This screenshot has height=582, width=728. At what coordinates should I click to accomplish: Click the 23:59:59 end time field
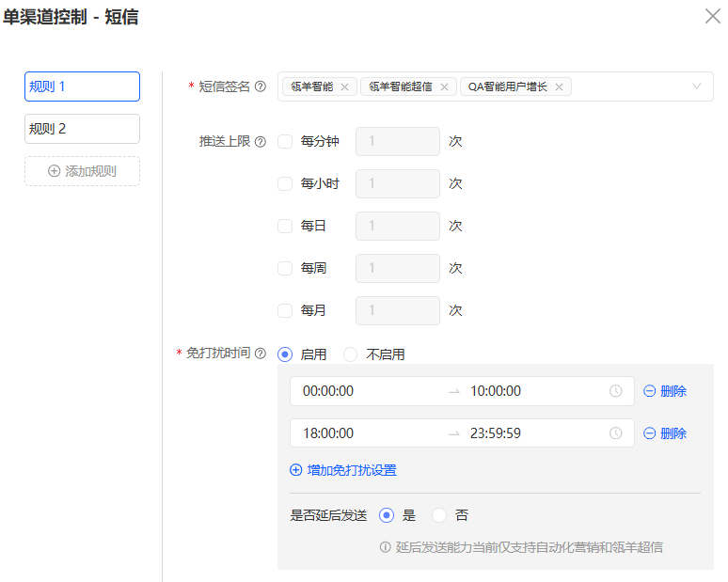coord(496,433)
